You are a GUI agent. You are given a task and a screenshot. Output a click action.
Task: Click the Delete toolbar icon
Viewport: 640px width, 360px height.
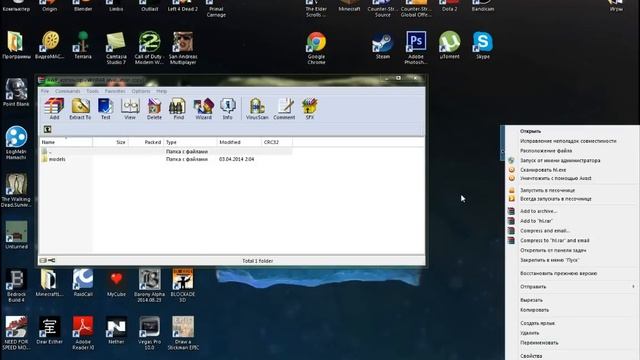154,109
